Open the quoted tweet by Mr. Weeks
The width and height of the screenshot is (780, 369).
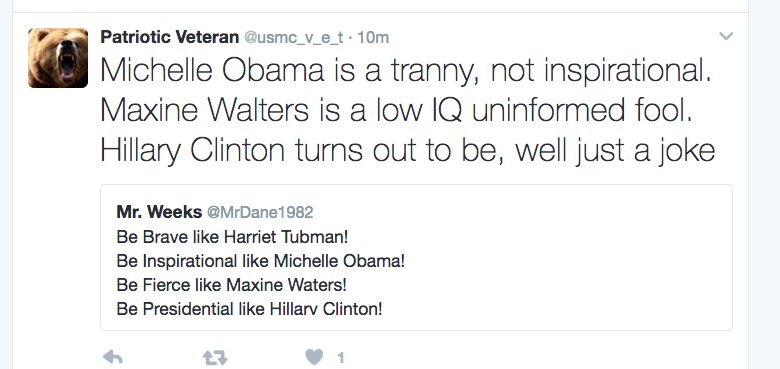click(416, 258)
